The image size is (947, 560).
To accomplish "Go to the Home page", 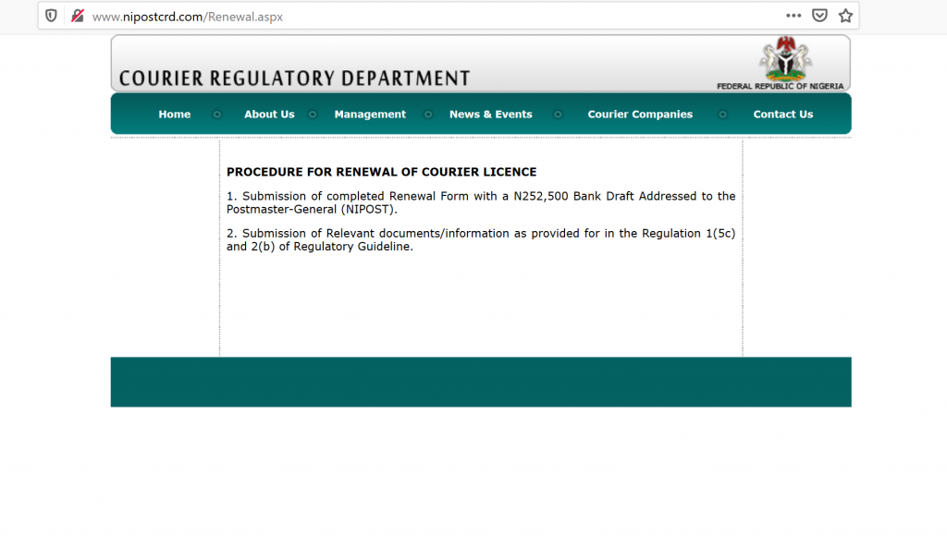I will pos(174,115).
